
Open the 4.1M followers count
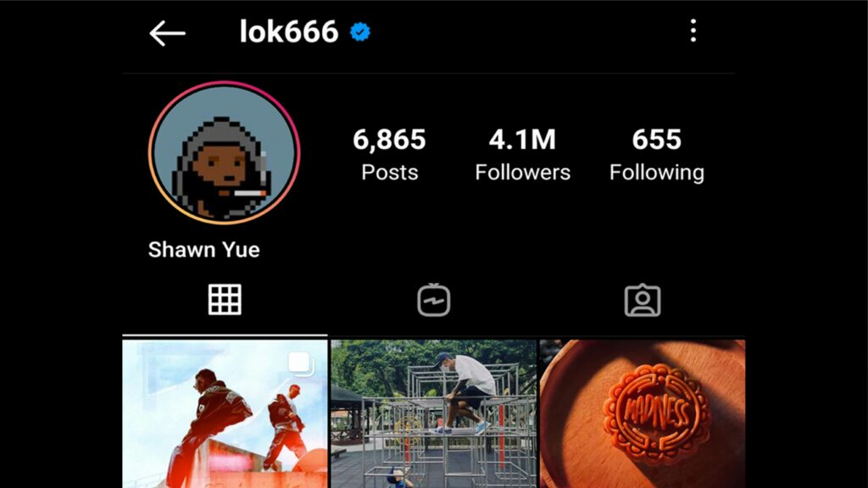(522, 139)
